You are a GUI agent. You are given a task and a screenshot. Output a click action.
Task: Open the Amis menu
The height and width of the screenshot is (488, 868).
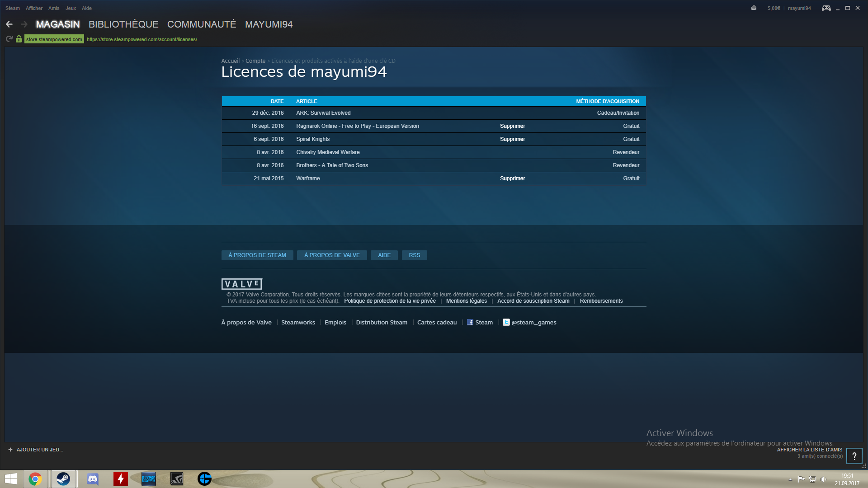[x=54, y=8]
